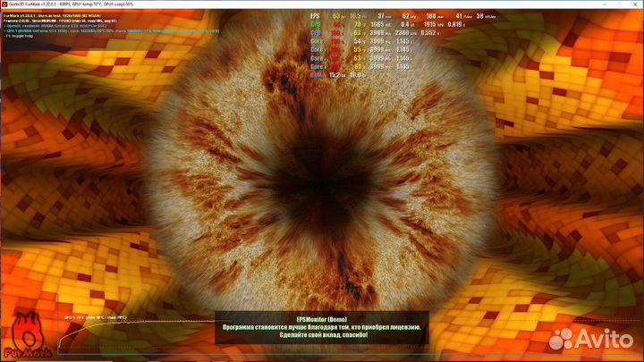Click the min FPS value 37

tap(381, 16)
